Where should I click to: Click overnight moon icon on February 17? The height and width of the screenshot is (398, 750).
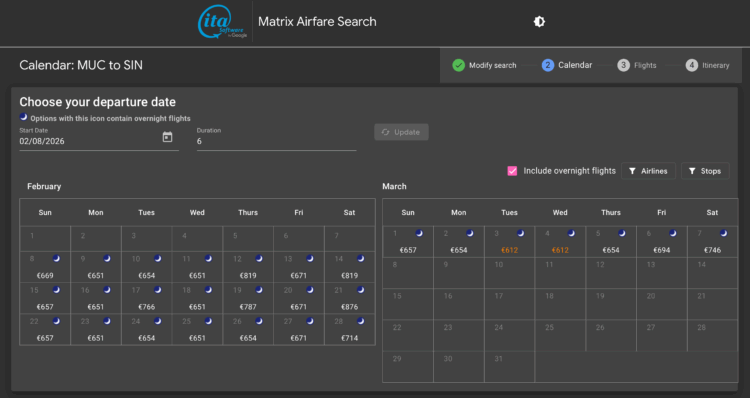pyautogui.click(x=157, y=289)
